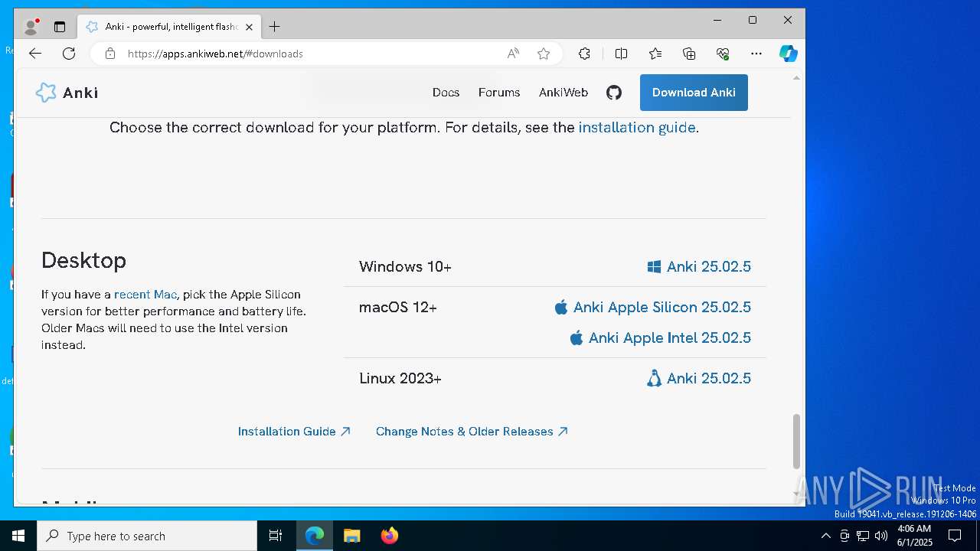Click the Anki brand name
This screenshot has width=980, height=551.
pyautogui.click(x=80, y=93)
